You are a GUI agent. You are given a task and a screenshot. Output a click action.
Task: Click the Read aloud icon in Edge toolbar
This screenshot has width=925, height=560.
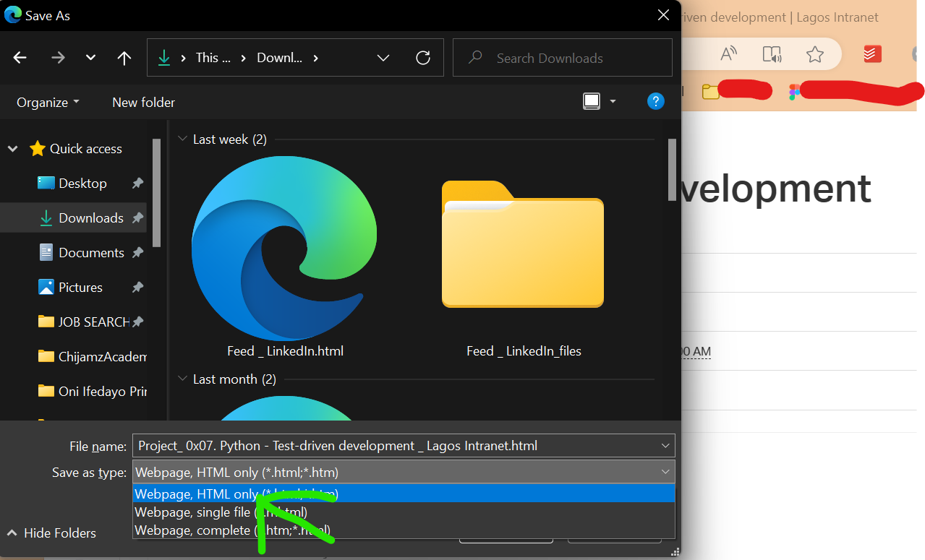(729, 54)
